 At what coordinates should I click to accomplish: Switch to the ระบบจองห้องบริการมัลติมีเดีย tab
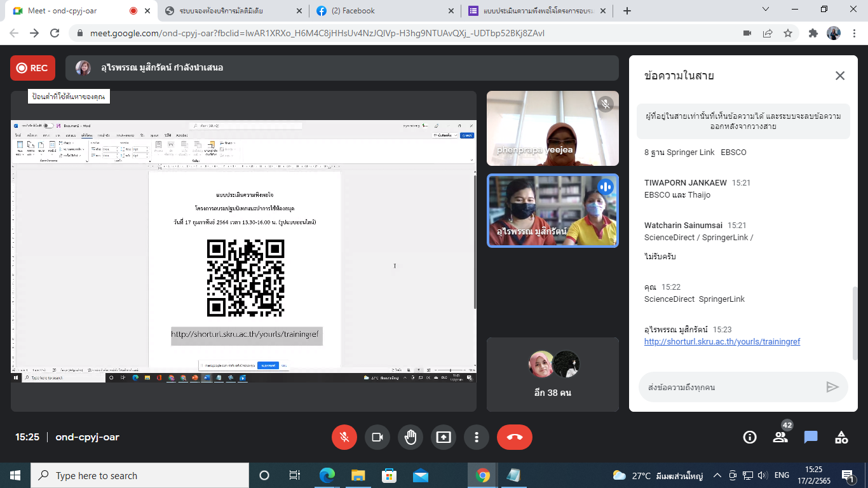[x=234, y=11]
